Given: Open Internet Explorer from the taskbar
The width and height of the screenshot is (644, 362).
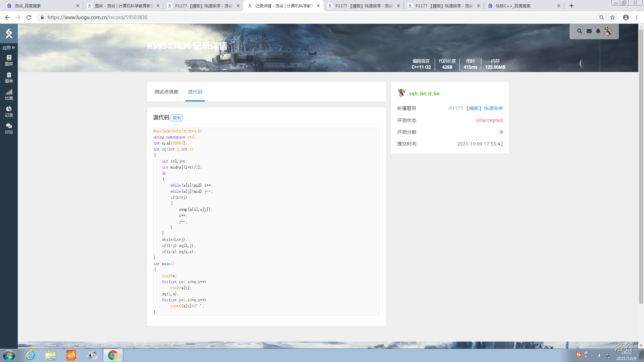Looking at the screenshot, I should pyautogui.click(x=30, y=355).
